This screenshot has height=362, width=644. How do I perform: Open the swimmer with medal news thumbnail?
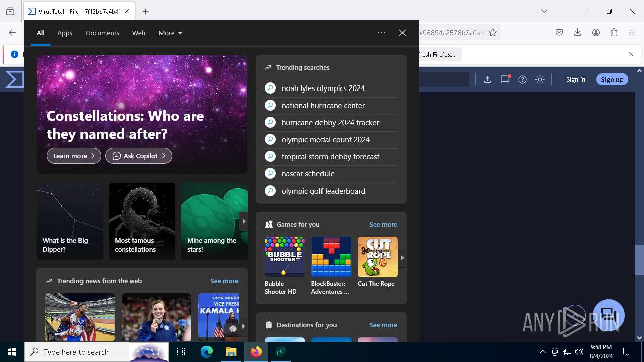click(x=156, y=317)
